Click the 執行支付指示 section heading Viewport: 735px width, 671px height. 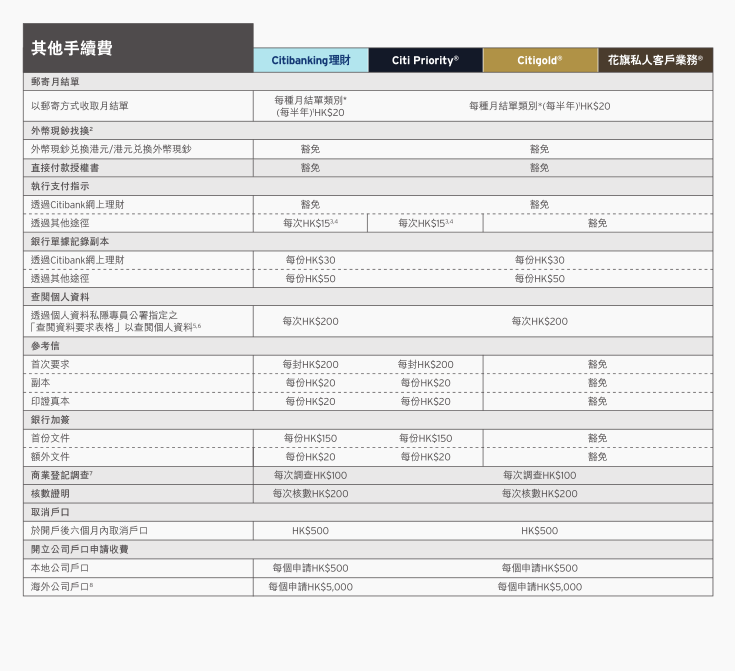click(x=59, y=186)
